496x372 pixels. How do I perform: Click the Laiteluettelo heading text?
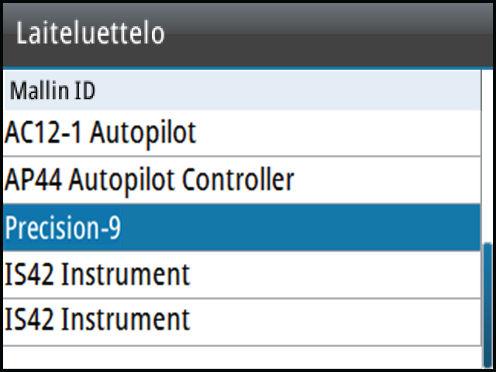90,33
